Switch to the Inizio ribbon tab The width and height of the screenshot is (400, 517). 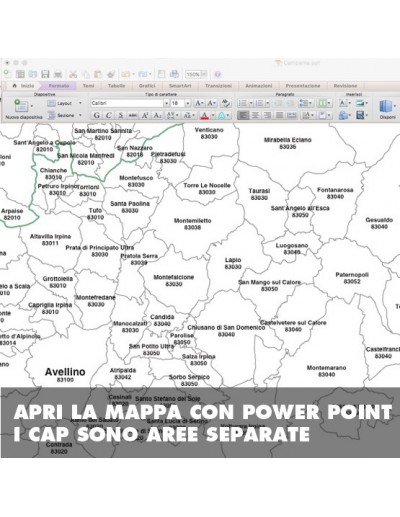(23, 86)
